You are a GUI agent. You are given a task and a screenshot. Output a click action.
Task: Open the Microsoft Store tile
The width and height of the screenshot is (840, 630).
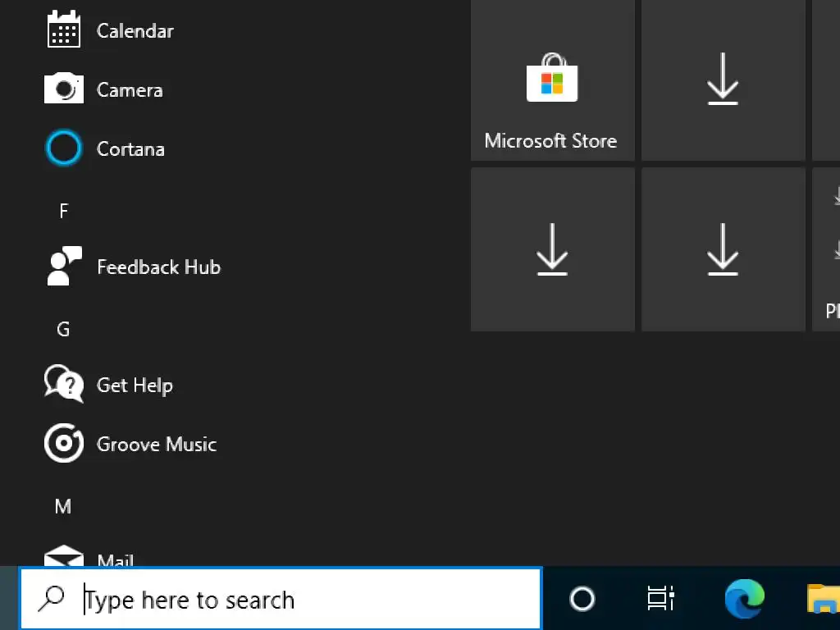[552, 80]
